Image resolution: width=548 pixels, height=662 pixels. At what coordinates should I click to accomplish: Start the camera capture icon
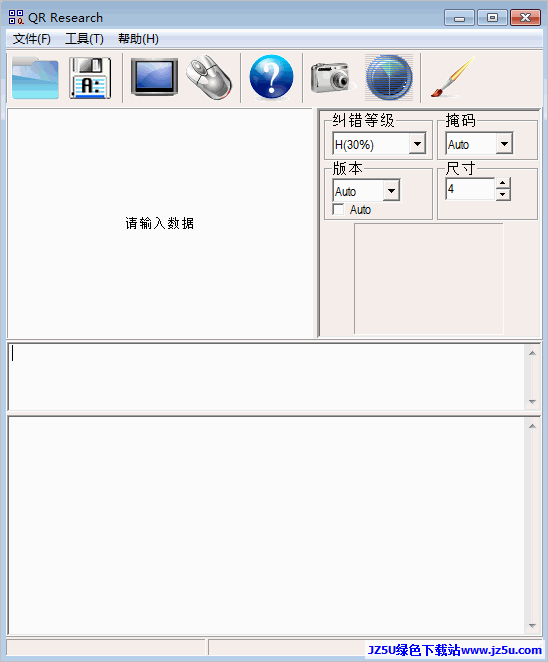click(x=332, y=78)
